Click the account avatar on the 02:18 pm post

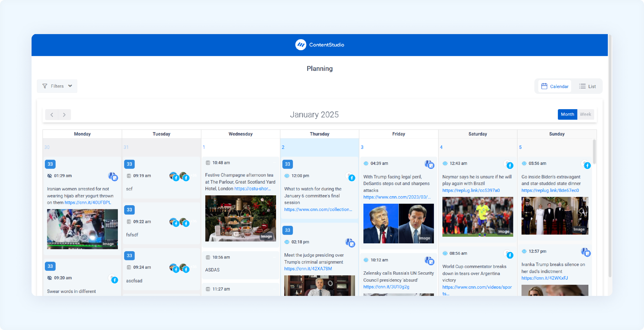350,243
